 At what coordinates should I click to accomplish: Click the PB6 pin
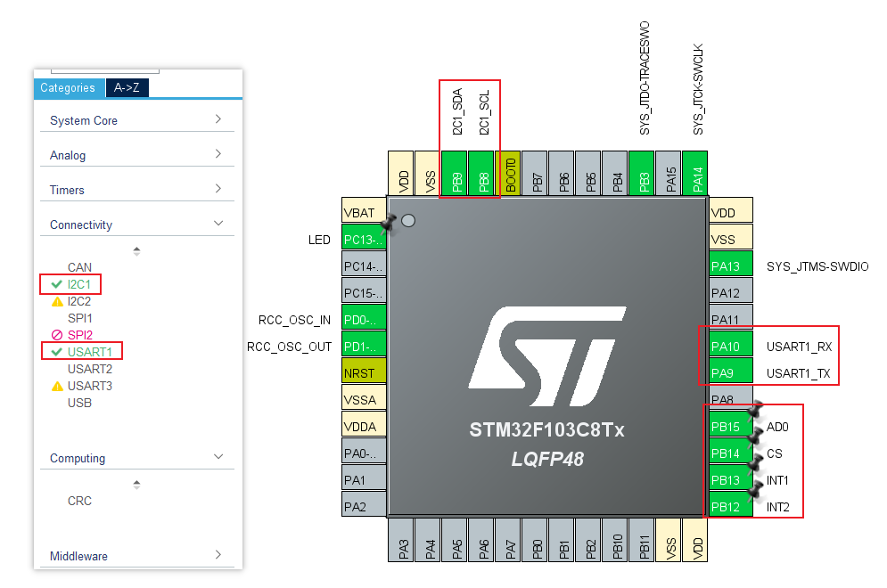pyautogui.click(x=561, y=174)
